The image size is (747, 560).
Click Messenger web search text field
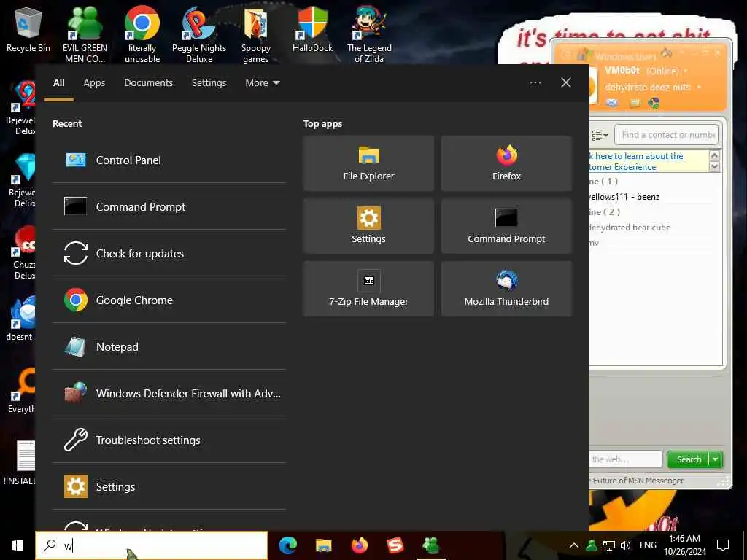[626, 459]
